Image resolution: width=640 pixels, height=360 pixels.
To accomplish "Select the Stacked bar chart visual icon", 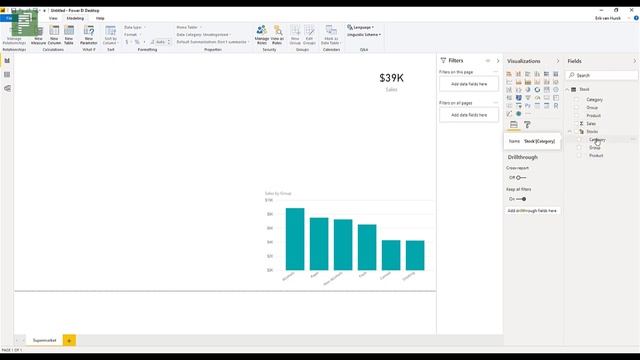I will [x=509, y=74].
